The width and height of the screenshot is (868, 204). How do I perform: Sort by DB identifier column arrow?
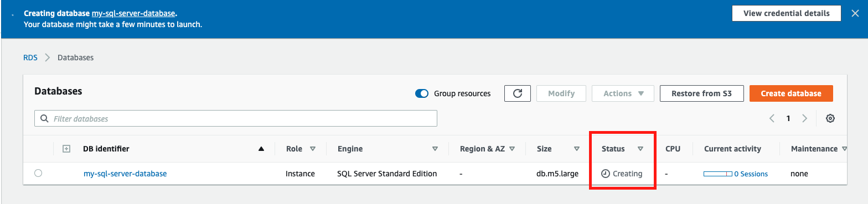(x=261, y=149)
